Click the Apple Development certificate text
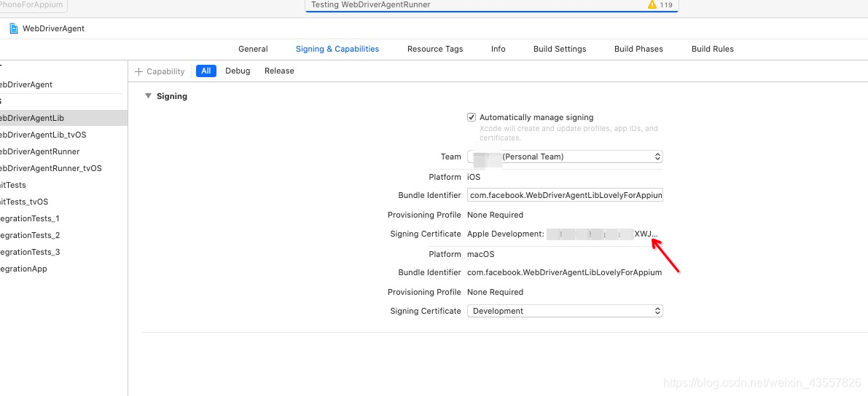Image resolution: width=868 pixels, height=396 pixels. click(x=563, y=234)
